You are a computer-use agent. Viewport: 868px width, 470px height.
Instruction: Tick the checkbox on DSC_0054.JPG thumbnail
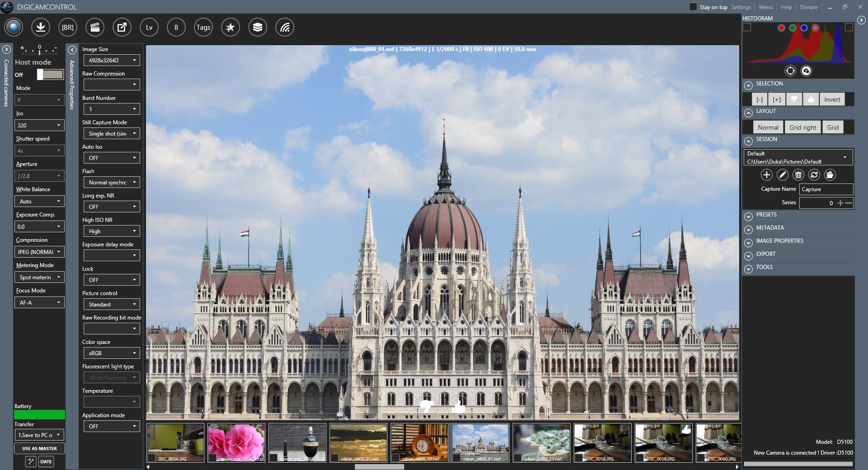[151, 458]
